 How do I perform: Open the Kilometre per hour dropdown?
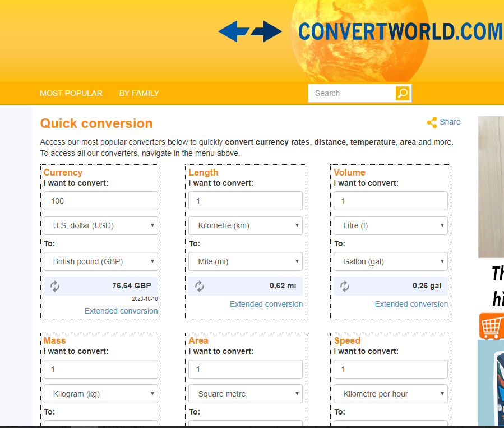coord(391,394)
